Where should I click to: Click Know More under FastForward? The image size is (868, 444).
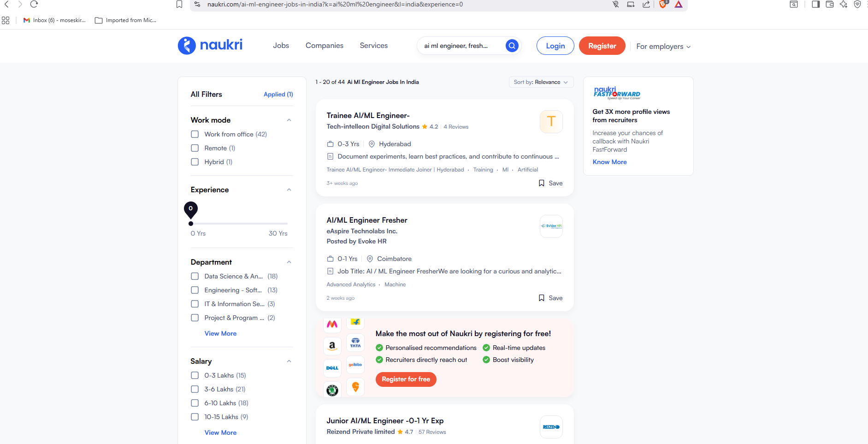[609, 162]
